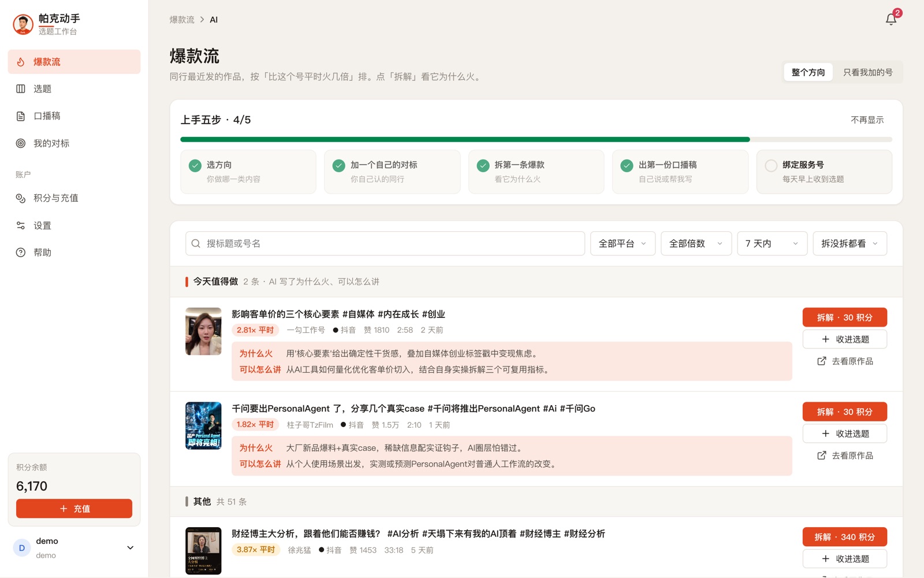Click 拆解 · 340 积分 button
The height and width of the screenshot is (578, 924).
point(844,537)
